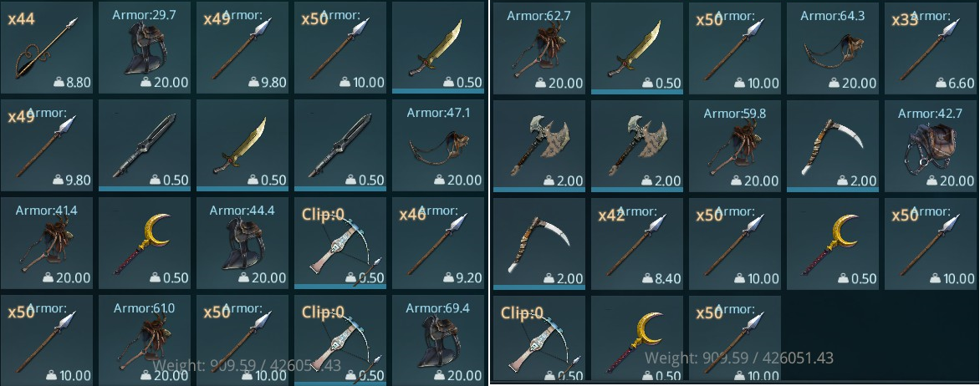Select the x46 spear stack
Image resolution: width=980 pixels, height=386 pixels.
click(x=438, y=243)
